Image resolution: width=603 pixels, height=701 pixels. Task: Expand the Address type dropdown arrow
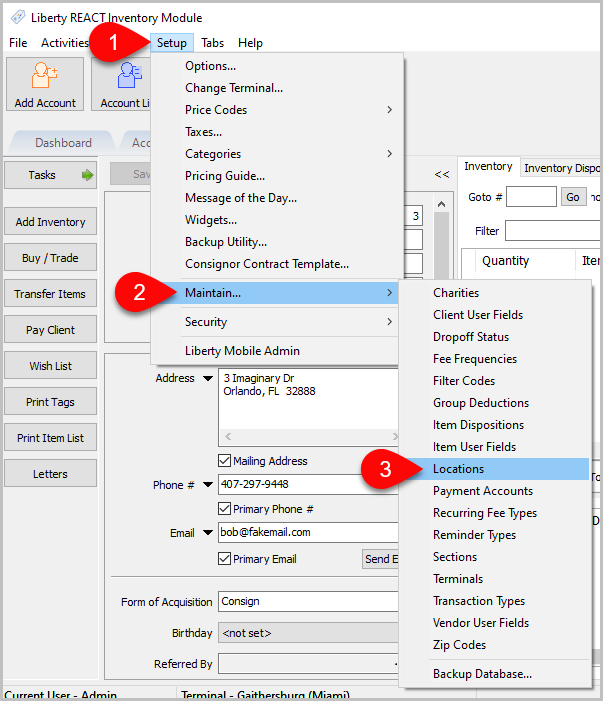click(x=208, y=379)
